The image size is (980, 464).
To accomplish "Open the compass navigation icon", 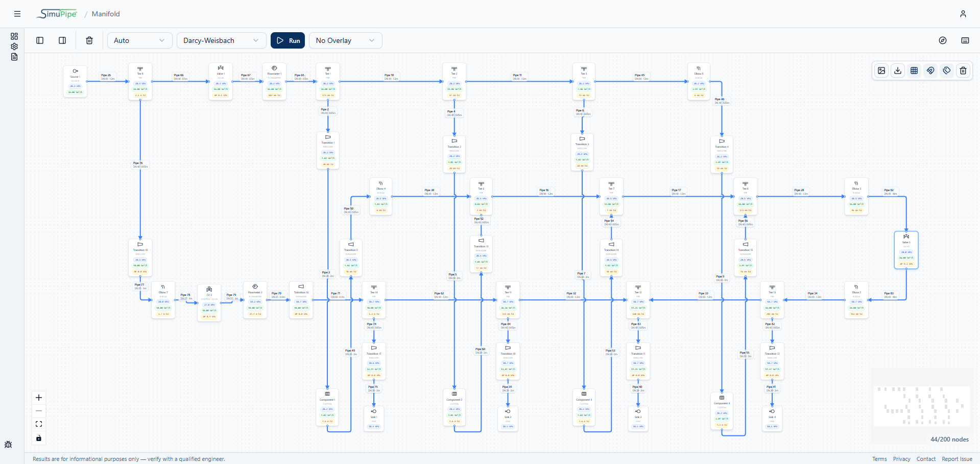I will tap(943, 40).
